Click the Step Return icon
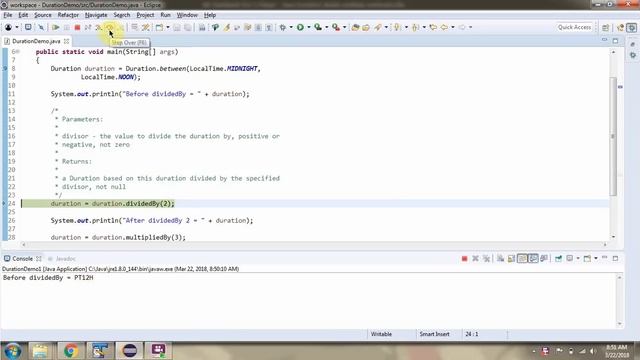The width and height of the screenshot is (640, 360). click(120, 27)
